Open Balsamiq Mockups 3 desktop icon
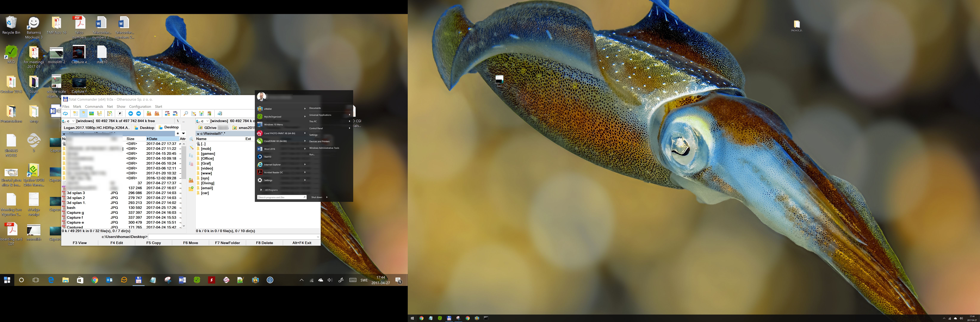 (x=34, y=27)
